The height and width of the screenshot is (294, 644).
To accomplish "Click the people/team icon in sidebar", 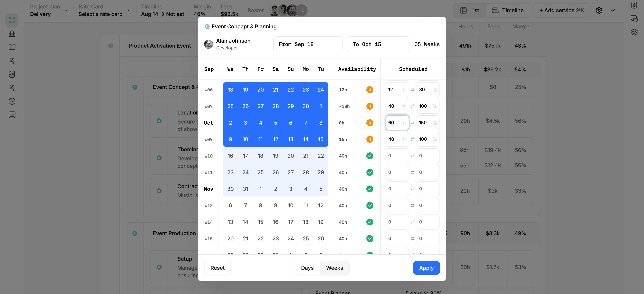I will [11, 60].
